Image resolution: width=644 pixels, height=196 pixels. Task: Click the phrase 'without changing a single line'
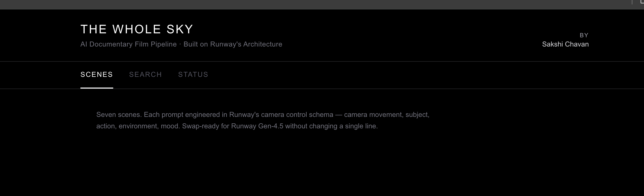point(331,126)
